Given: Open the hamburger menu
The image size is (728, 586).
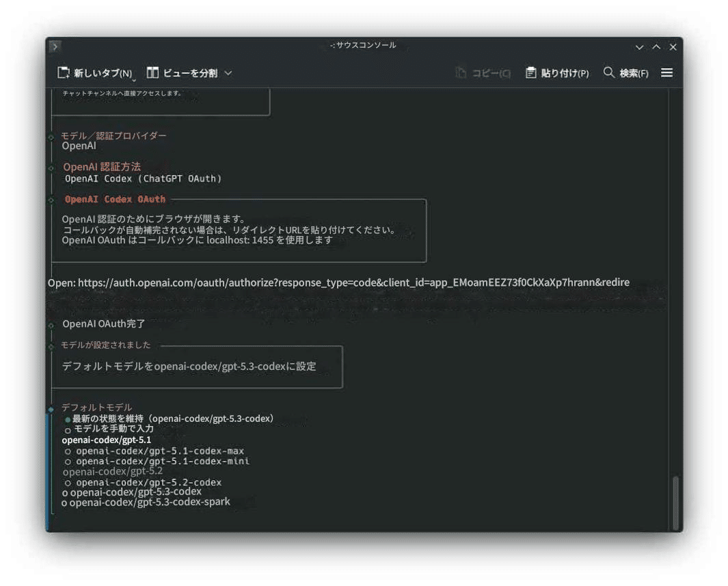Looking at the screenshot, I should point(666,72).
